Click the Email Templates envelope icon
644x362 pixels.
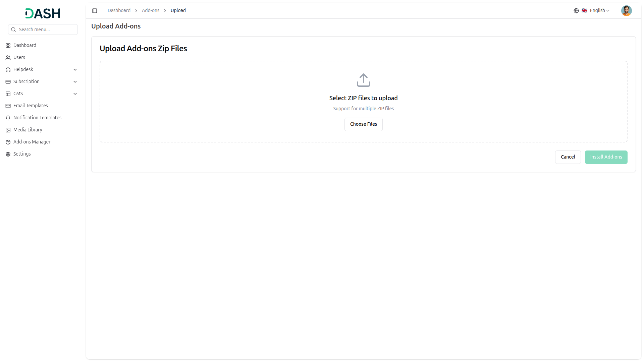tap(8, 106)
